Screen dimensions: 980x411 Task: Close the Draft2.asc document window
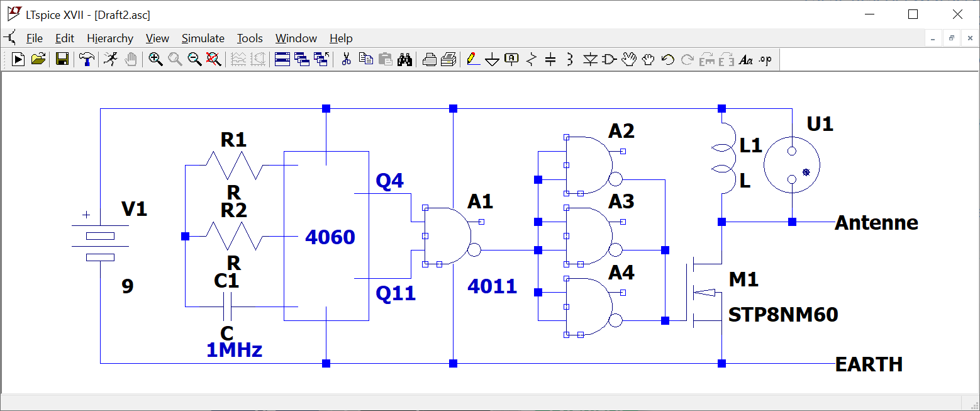[x=970, y=38]
